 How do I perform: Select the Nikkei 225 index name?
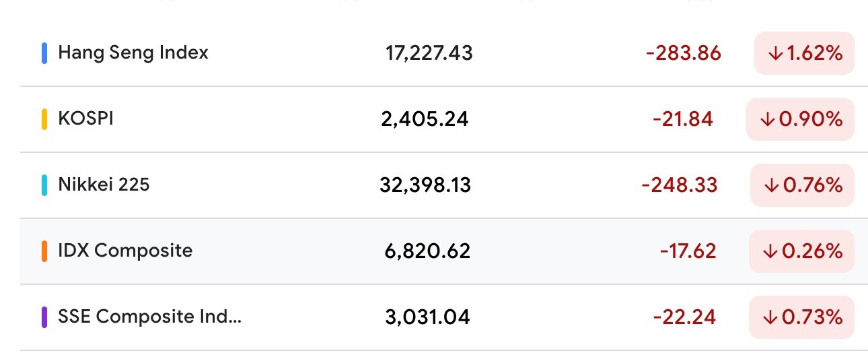(x=104, y=185)
